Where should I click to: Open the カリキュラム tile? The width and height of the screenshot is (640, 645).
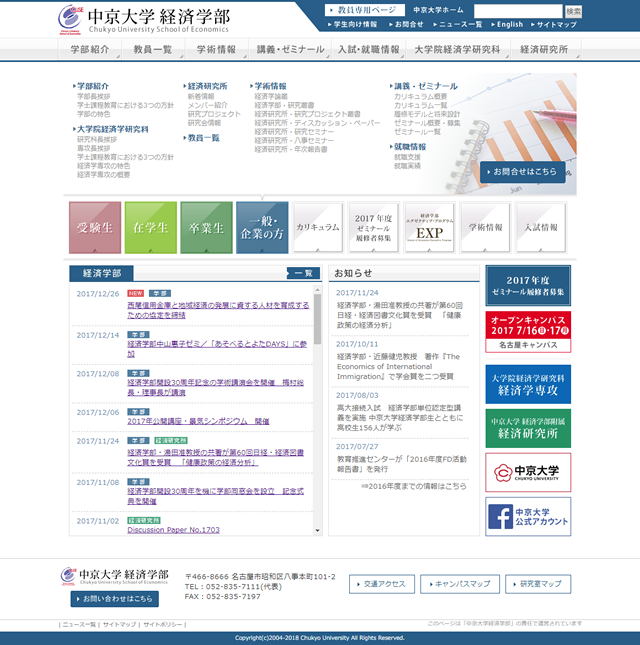(318, 227)
